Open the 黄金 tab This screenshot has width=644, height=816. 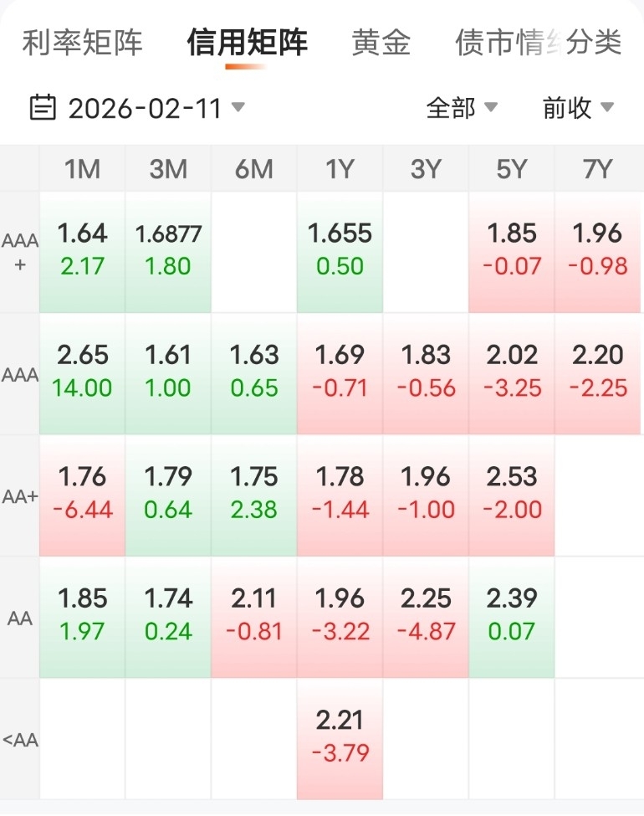(x=381, y=43)
